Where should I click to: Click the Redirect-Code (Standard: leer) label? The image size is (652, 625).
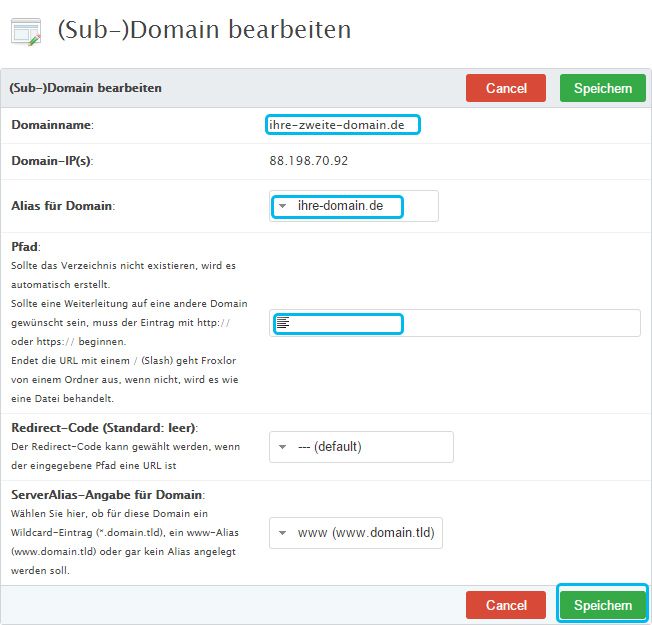coord(104,428)
